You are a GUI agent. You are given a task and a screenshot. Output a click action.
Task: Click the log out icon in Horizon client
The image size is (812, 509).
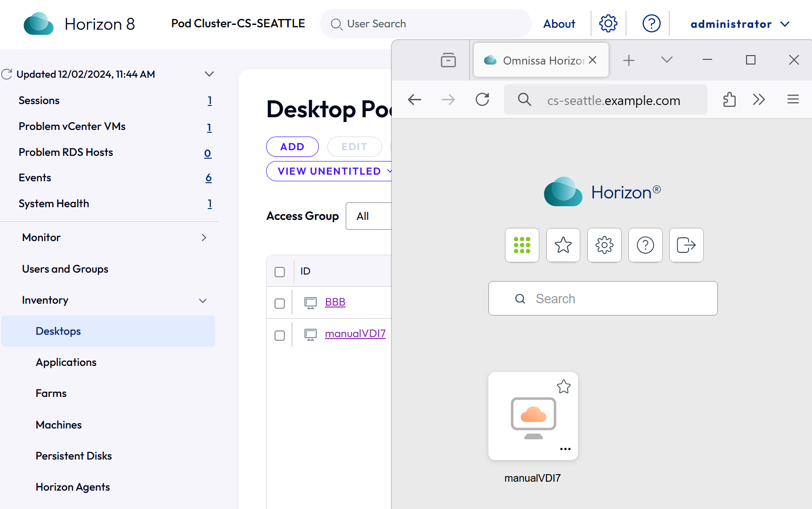coord(686,245)
